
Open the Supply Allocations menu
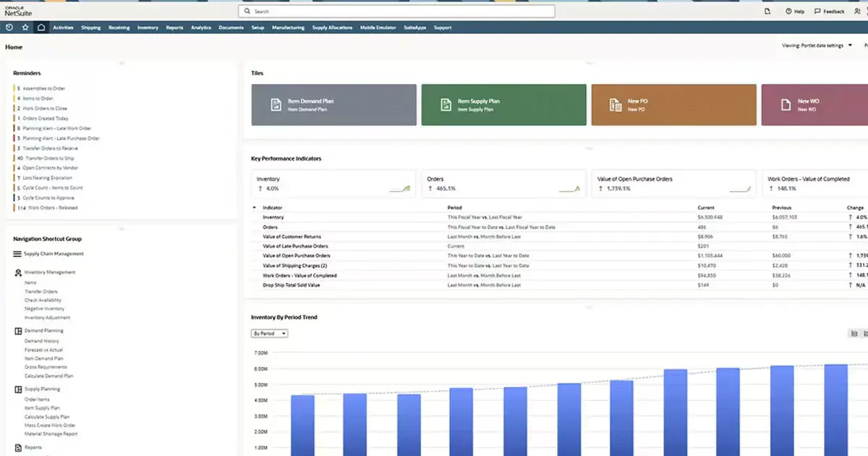tap(333, 28)
